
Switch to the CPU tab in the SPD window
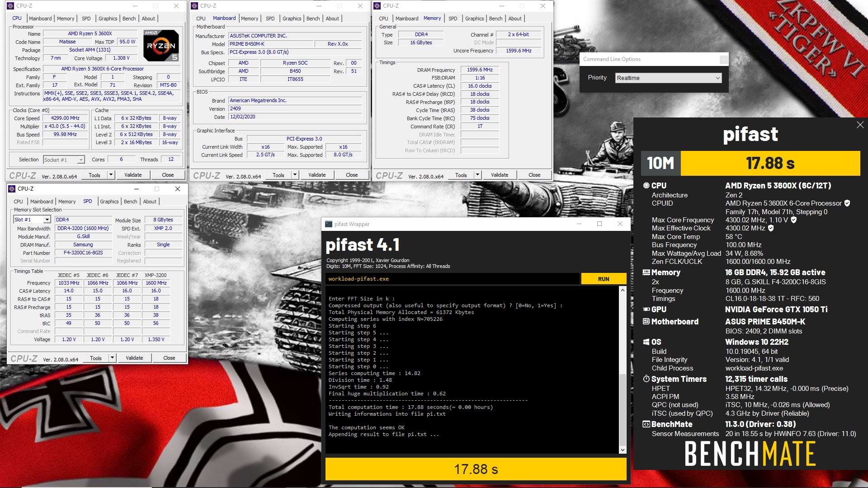click(x=18, y=202)
